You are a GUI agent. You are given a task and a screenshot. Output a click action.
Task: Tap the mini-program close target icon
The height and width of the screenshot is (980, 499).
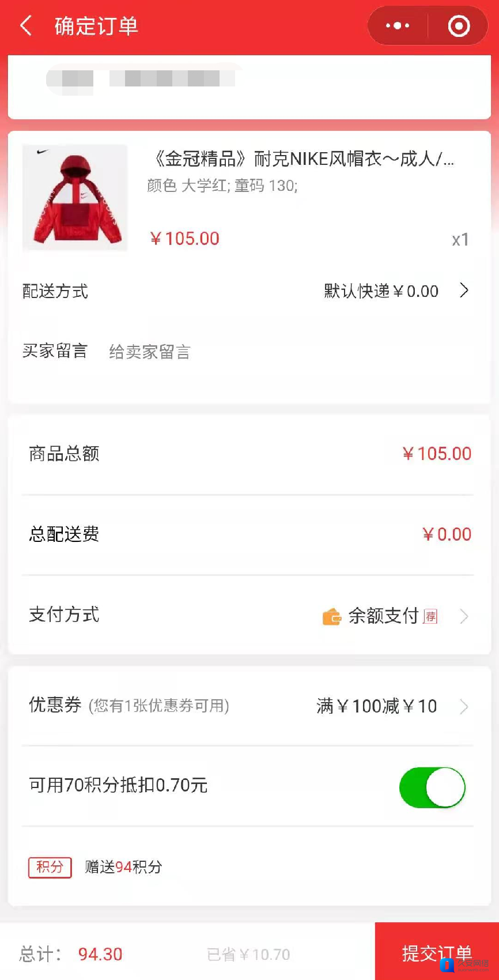[x=459, y=26]
